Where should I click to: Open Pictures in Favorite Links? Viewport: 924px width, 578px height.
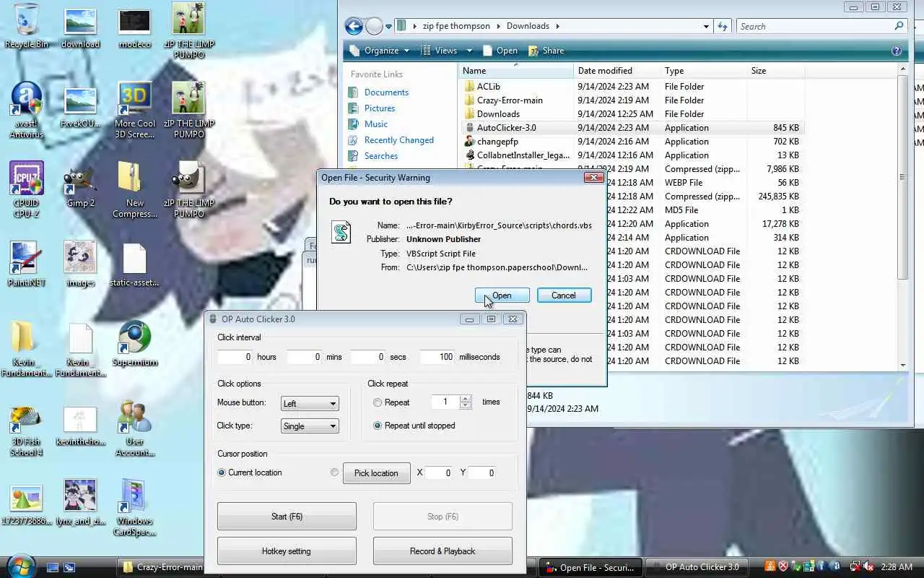tap(380, 108)
